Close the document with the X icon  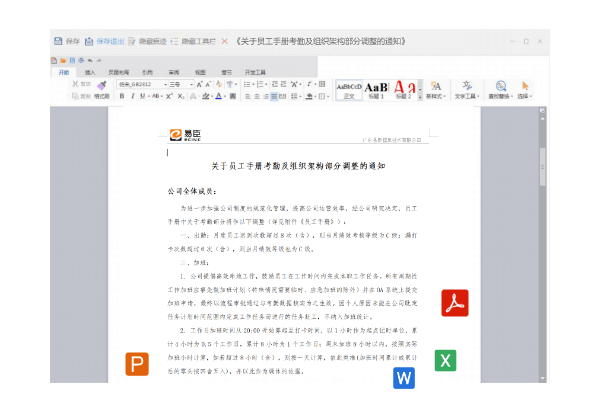(224, 41)
